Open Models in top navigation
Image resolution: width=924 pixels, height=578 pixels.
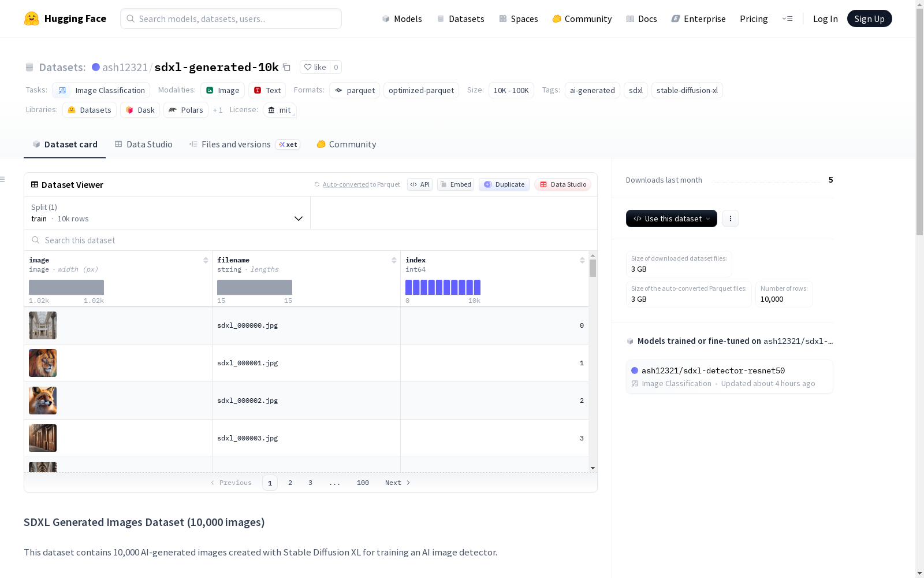(402, 18)
